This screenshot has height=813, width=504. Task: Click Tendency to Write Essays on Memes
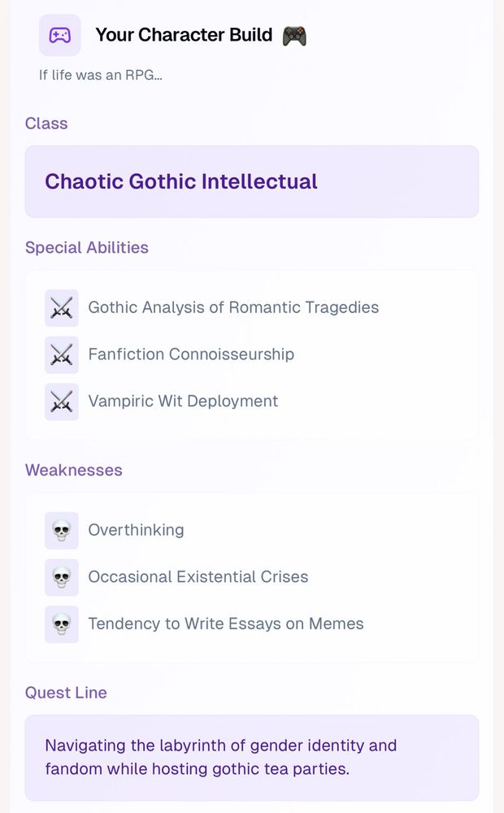pyautogui.click(x=226, y=624)
